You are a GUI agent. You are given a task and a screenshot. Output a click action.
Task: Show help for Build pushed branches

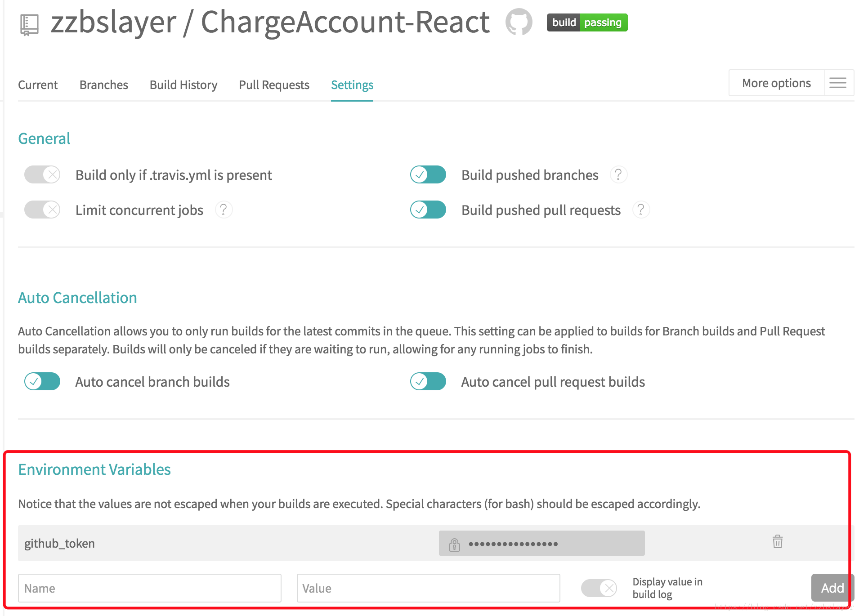pos(618,174)
